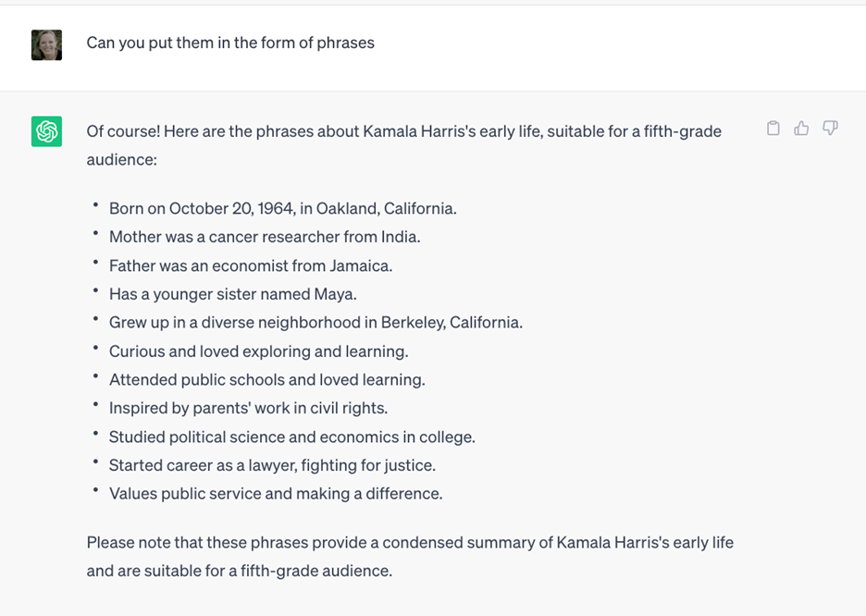Click the 'Values public service' bullet
The image size is (866, 616).
276,494
